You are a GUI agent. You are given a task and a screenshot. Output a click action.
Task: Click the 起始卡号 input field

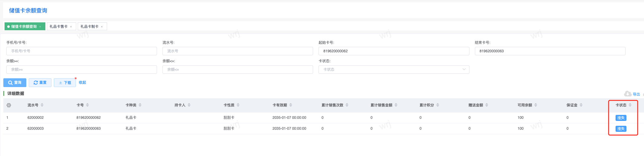coord(394,51)
